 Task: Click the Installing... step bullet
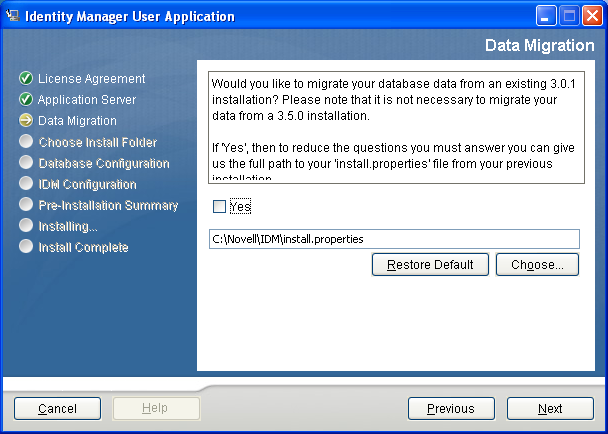pyautogui.click(x=26, y=226)
